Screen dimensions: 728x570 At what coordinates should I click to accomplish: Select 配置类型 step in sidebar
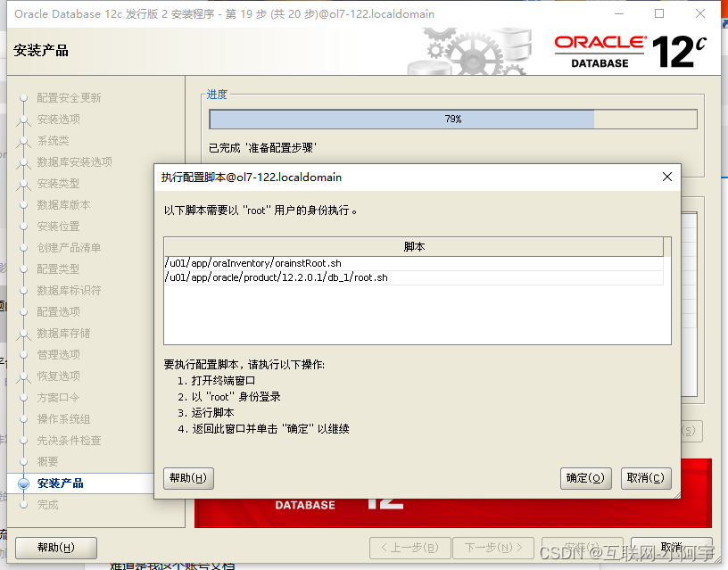pyautogui.click(x=59, y=269)
